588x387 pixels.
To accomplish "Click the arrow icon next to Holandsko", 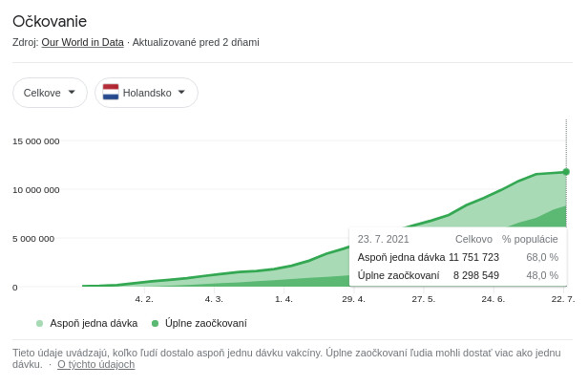I will point(182,93).
